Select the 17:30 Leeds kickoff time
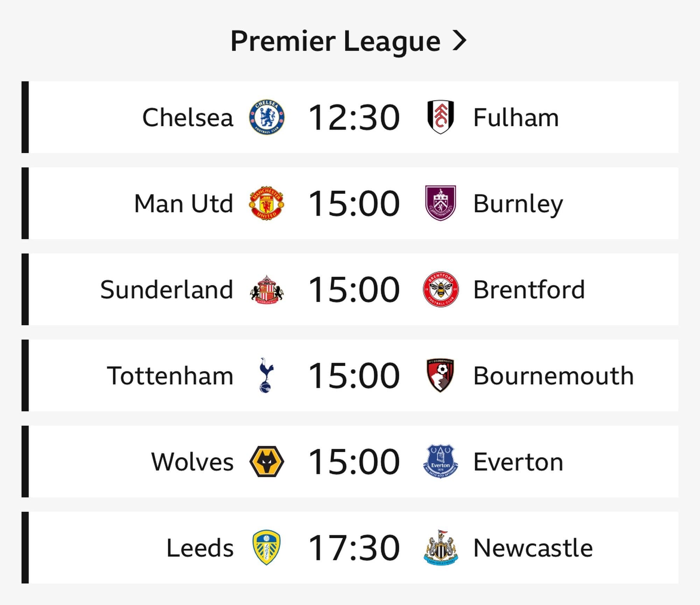700x605 pixels. [x=353, y=548]
